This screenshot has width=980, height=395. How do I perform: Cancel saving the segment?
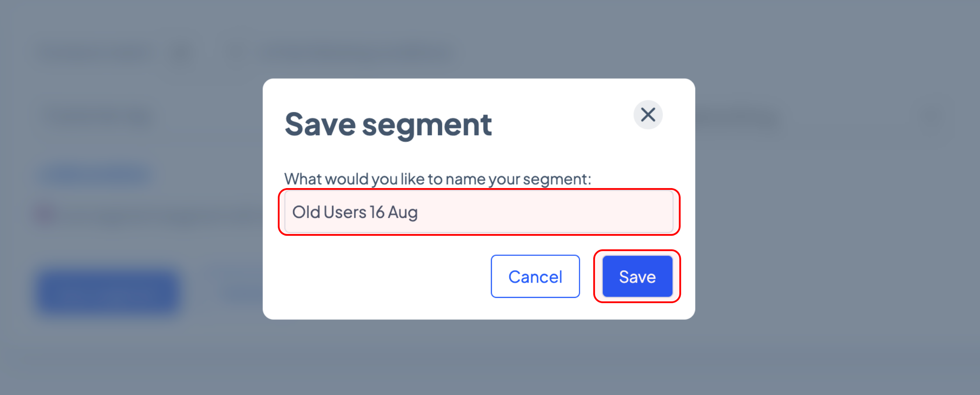(x=535, y=276)
